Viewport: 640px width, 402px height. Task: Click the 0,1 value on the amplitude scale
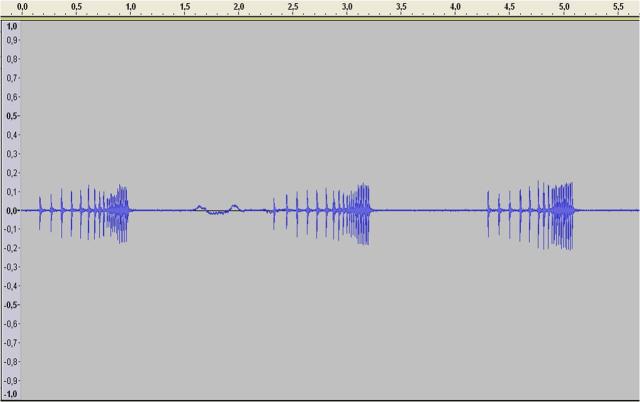[x=12, y=191]
